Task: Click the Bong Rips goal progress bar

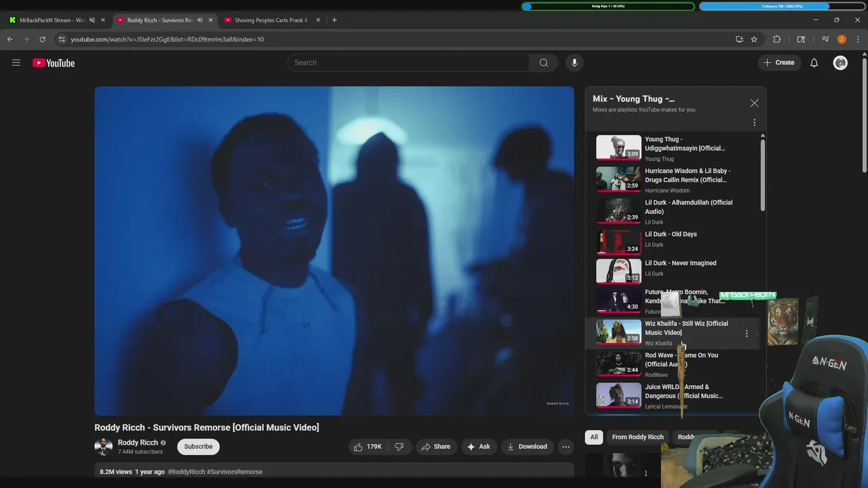Action: (608, 6)
